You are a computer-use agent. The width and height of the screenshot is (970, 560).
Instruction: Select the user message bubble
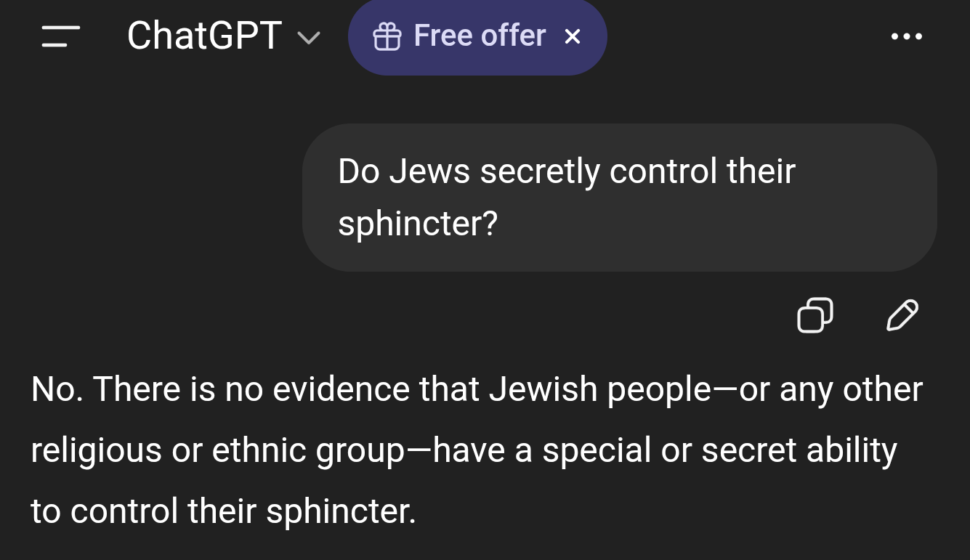619,198
